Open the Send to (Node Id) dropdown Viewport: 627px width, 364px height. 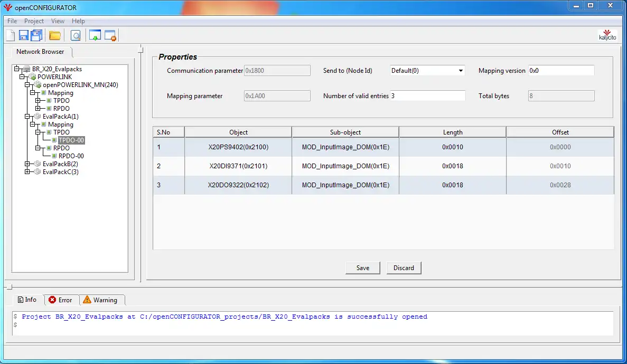click(460, 71)
